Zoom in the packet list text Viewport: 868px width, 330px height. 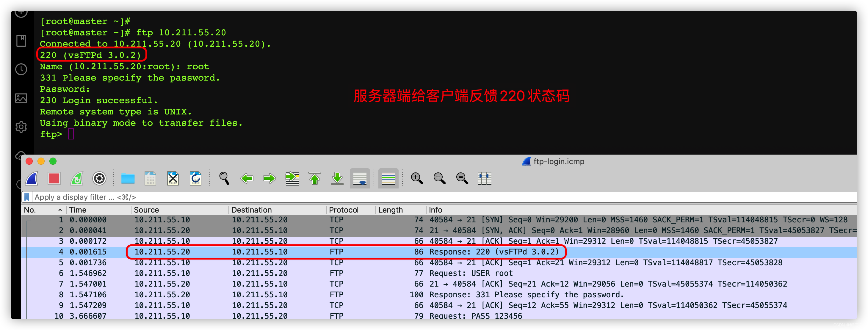(417, 178)
